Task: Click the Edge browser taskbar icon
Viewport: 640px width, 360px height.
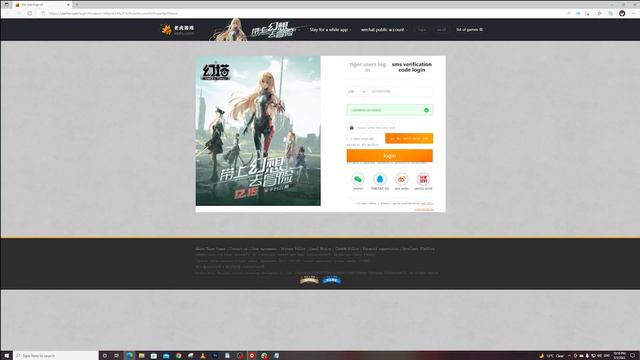Action: pos(129,356)
